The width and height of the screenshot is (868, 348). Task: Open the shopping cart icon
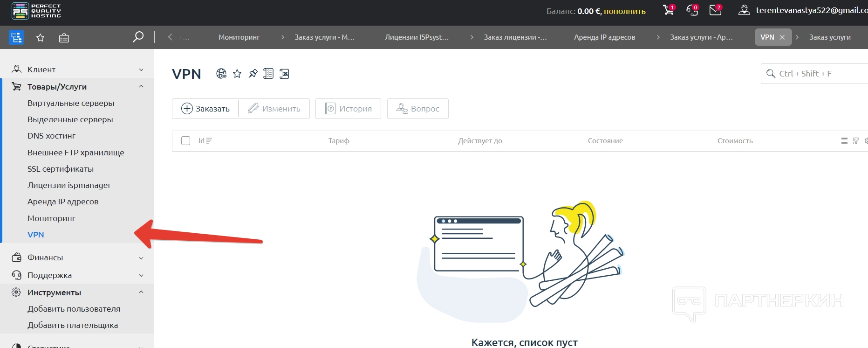click(669, 10)
